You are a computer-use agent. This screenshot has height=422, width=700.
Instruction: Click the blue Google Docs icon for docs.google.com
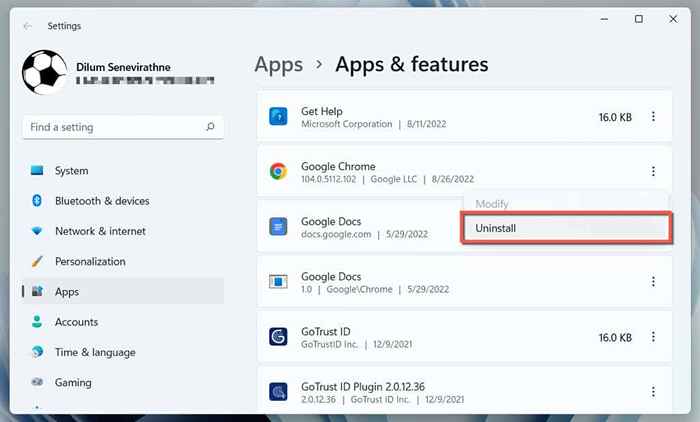[278, 227]
